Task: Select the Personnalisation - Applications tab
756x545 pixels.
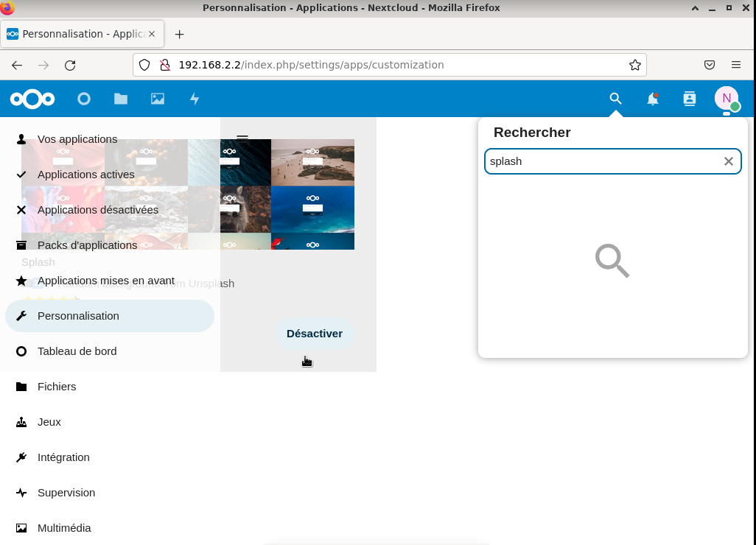Action: coord(82,34)
